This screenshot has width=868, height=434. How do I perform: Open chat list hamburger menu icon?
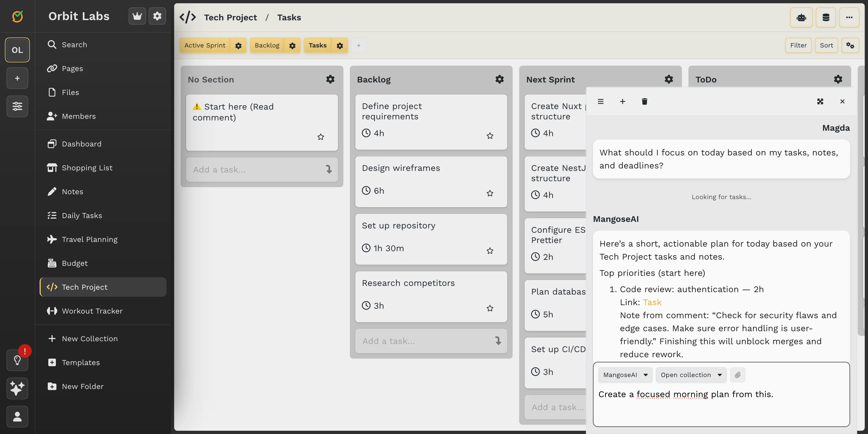601,101
